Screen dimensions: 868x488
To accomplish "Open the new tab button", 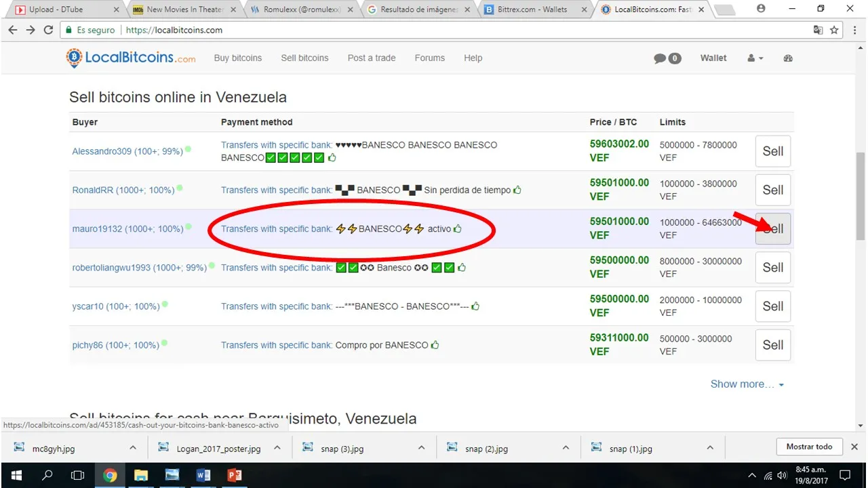I will (x=726, y=9).
